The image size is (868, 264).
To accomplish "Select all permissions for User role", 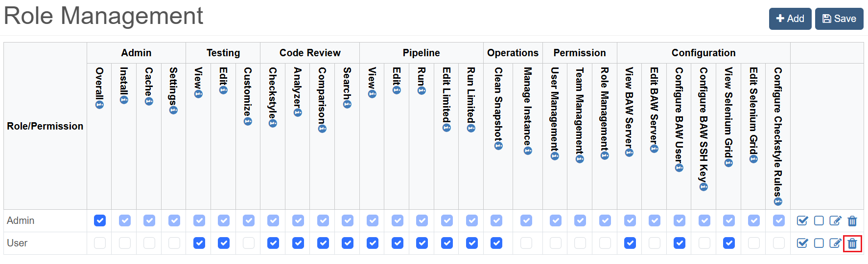I will tap(802, 243).
